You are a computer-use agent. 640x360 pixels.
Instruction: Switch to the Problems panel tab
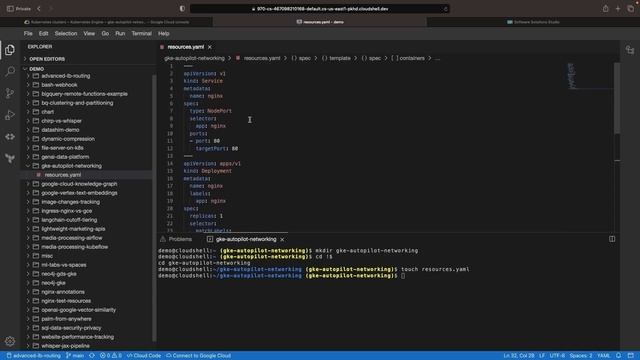[176, 239]
